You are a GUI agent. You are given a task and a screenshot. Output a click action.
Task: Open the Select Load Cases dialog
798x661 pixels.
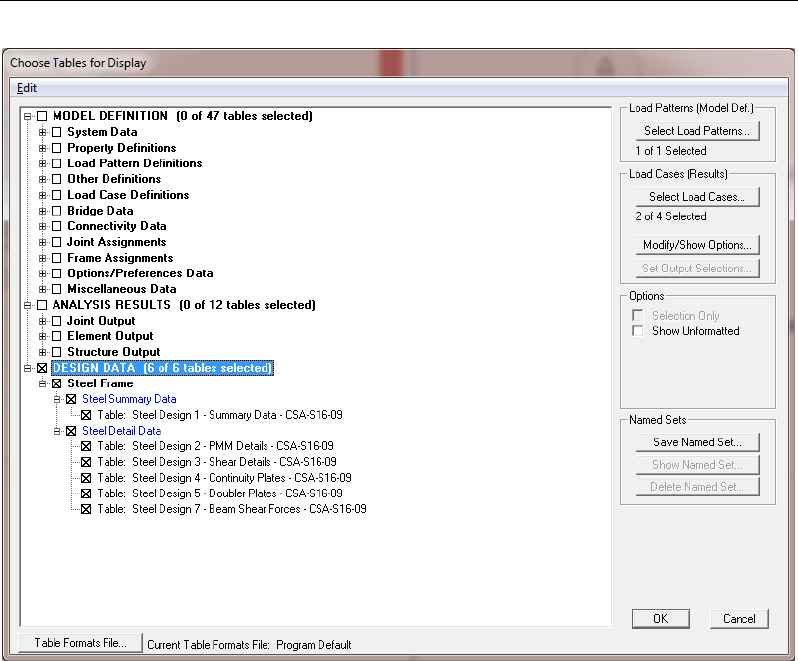click(697, 197)
